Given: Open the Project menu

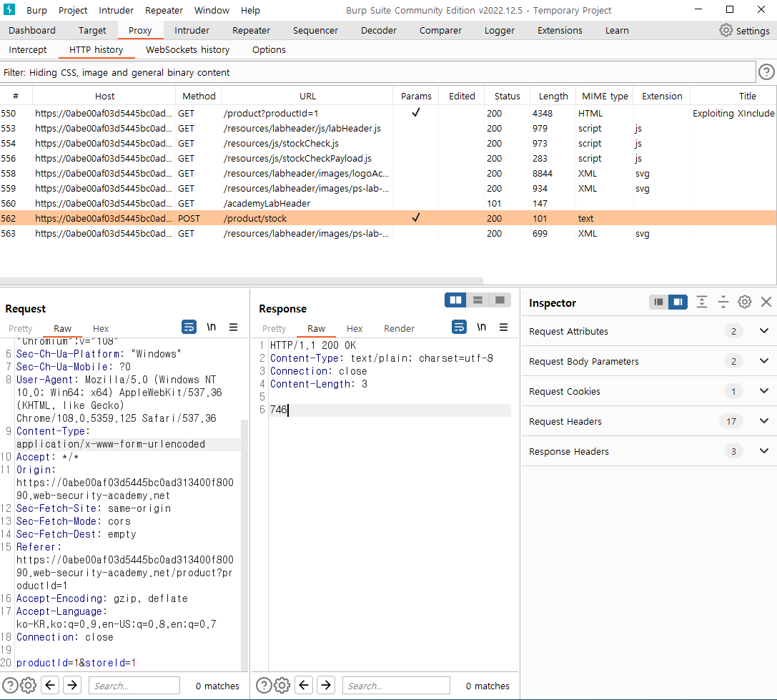Looking at the screenshot, I should pyautogui.click(x=73, y=11).
